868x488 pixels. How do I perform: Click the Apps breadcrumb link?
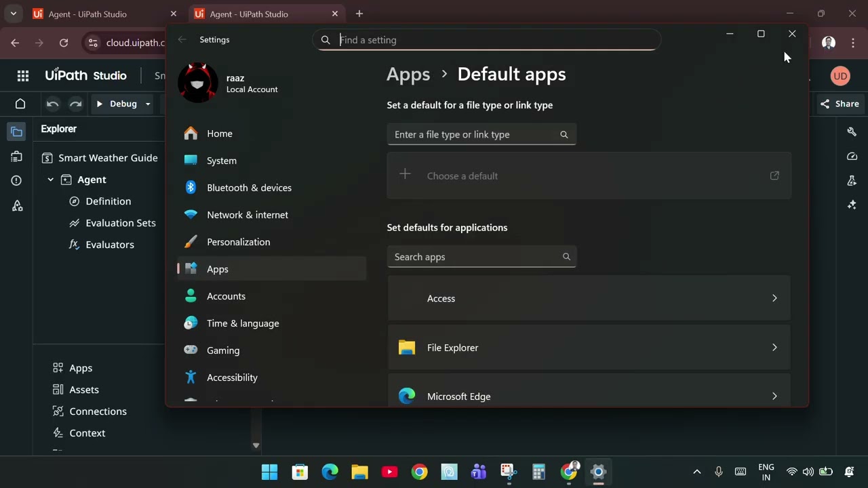pos(408,75)
